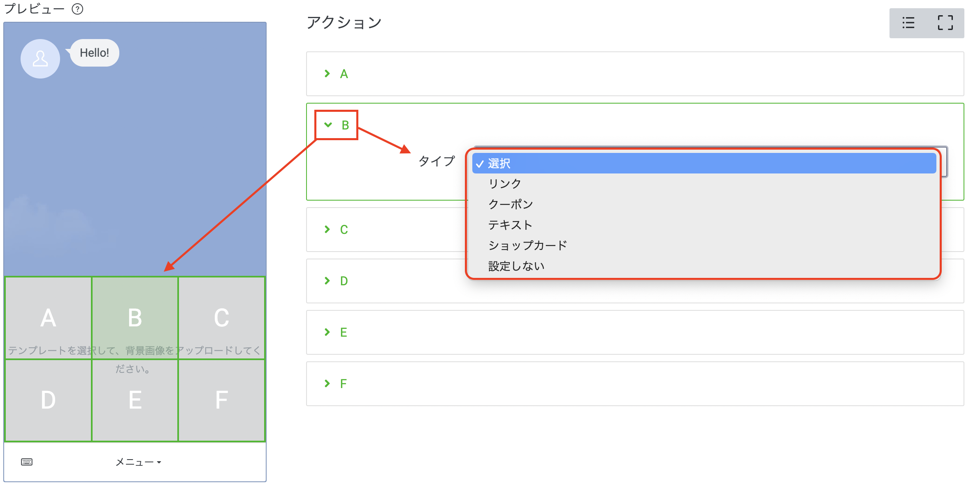Select area C in the preview grid
This screenshot has width=980, height=490.
click(222, 318)
